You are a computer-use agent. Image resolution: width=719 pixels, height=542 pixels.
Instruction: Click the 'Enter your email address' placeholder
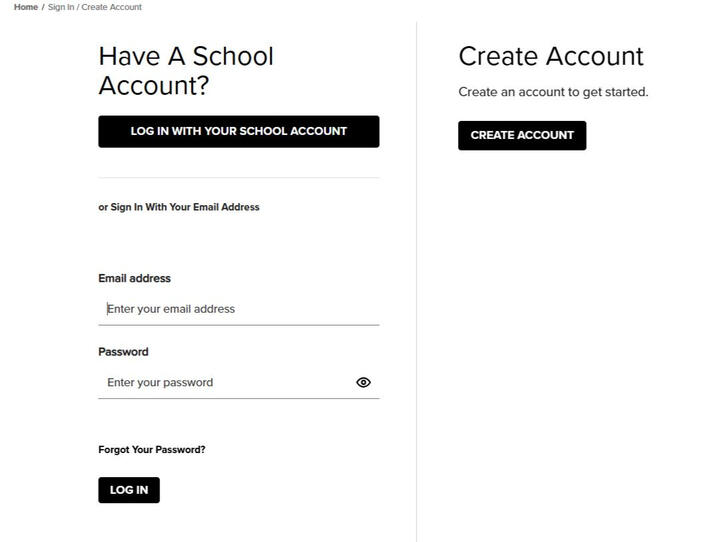click(171, 309)
